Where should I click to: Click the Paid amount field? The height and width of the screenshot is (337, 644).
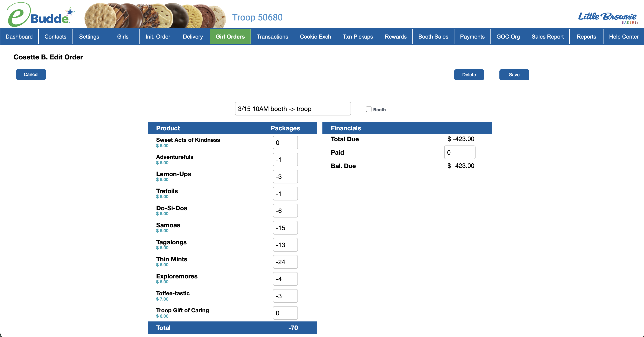(460, 152)
